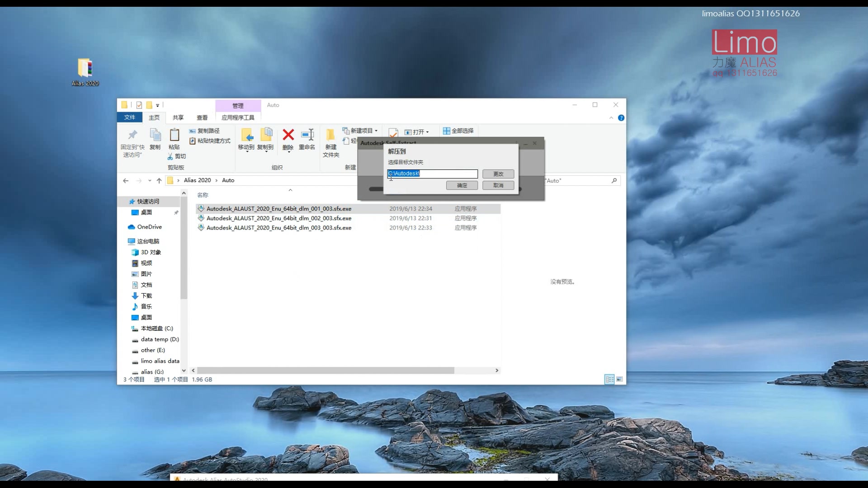Click the navigation pane vertical scrollbar

point(184,248)
